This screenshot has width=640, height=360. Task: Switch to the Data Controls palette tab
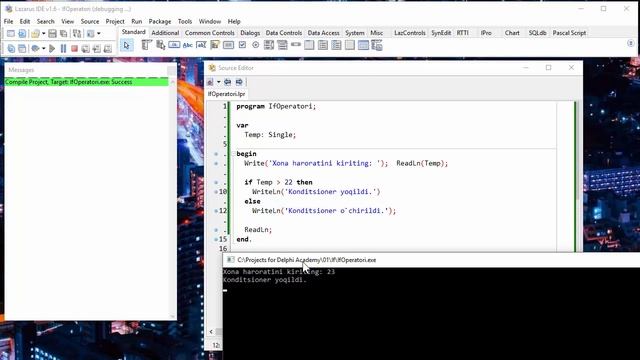(x=284, y=33)
